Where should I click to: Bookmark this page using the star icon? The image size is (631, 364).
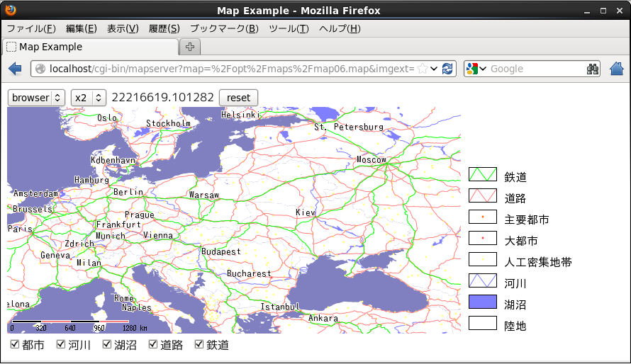point(423,69)
